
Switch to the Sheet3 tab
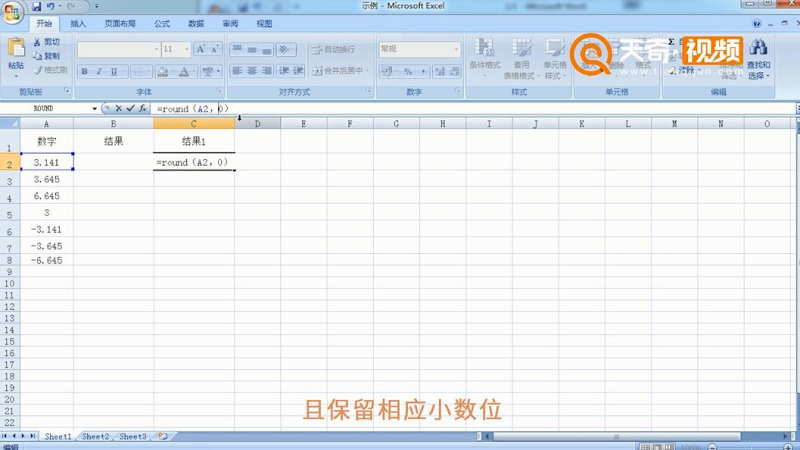133,437
